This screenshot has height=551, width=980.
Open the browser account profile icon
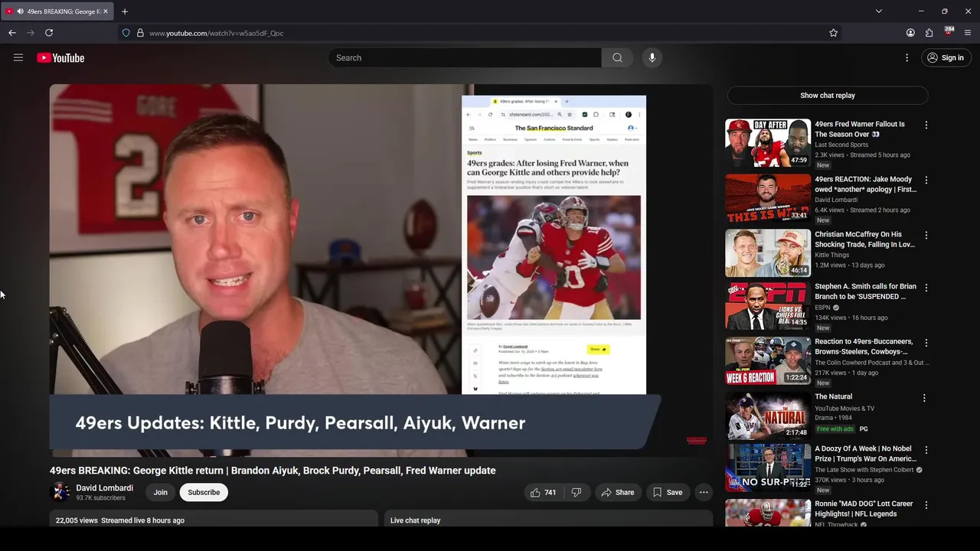click(x=910, y=33)
